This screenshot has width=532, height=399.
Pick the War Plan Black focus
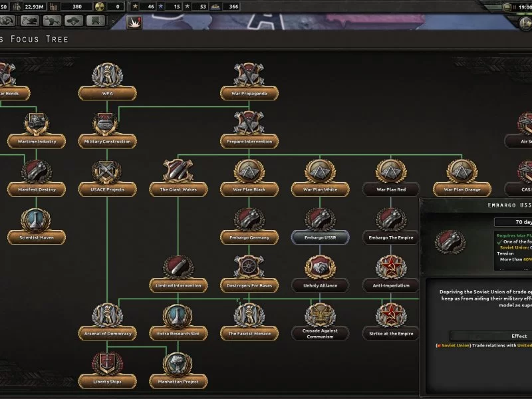pyautogui.click(x=249, y=172)
